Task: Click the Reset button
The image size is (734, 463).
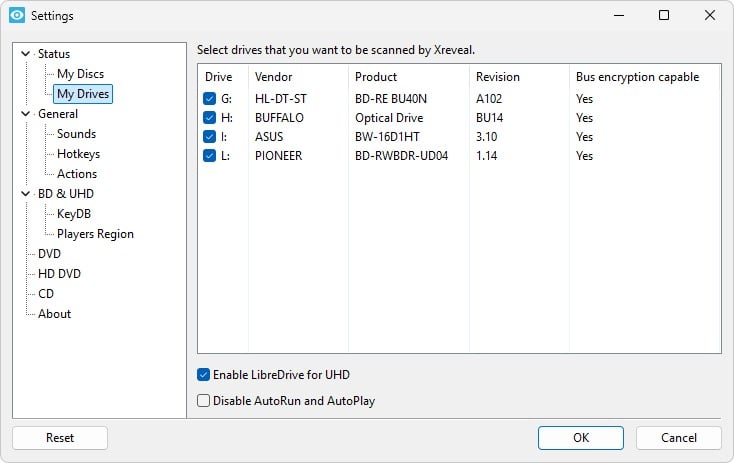Action: [60, 438]
